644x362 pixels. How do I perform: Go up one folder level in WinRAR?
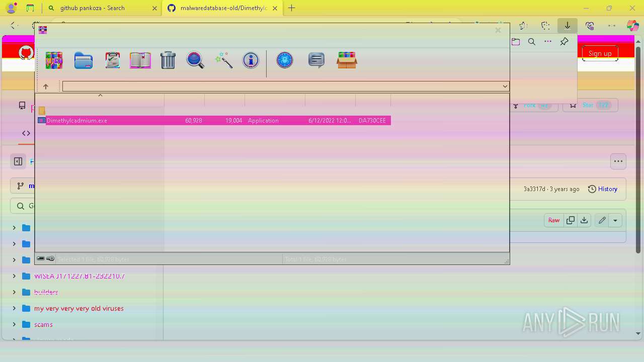(46, 86)
